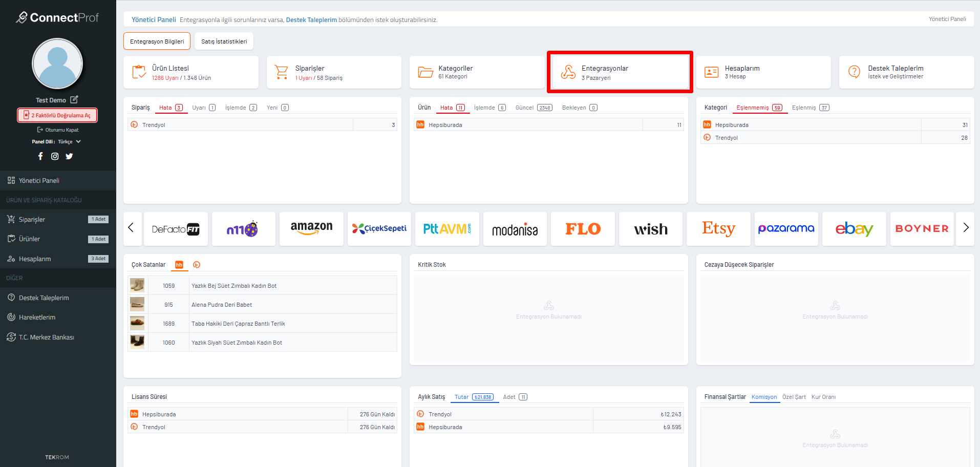This screenshot has width=980, height=467.
Task: Select the eBay marketplace logo
Action: point(854,229)
